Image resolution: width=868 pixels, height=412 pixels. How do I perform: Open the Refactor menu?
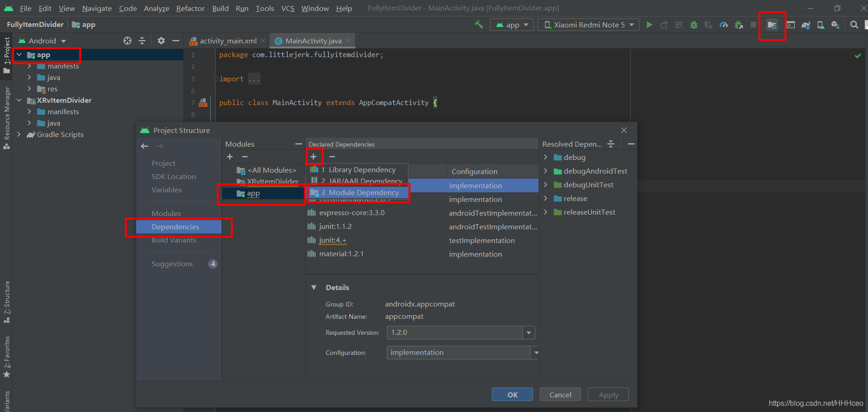tap(190, 8)
